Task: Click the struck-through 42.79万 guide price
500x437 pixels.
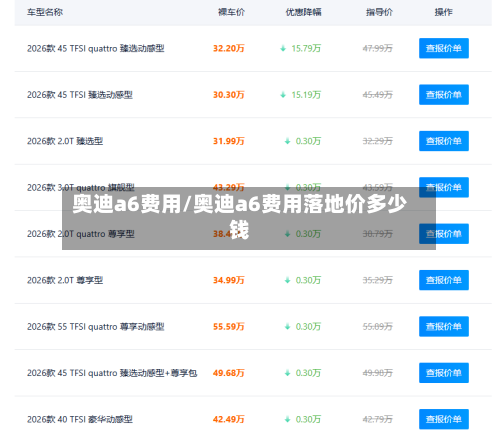Action: (x=378, y=419)
